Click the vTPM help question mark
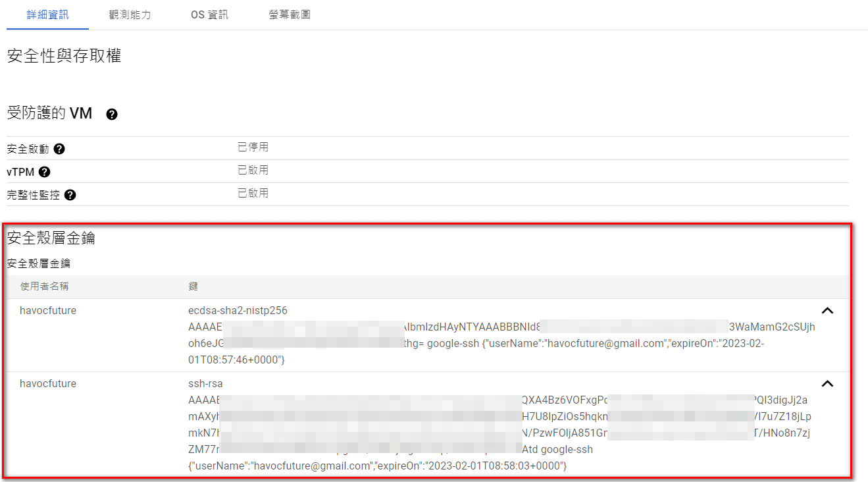 click(x=44, y=172)
